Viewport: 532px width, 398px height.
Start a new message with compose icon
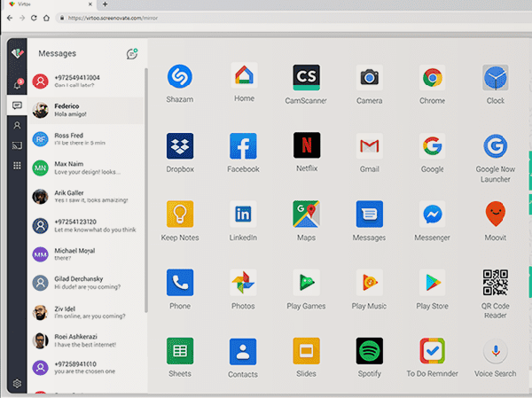[132, 54]
